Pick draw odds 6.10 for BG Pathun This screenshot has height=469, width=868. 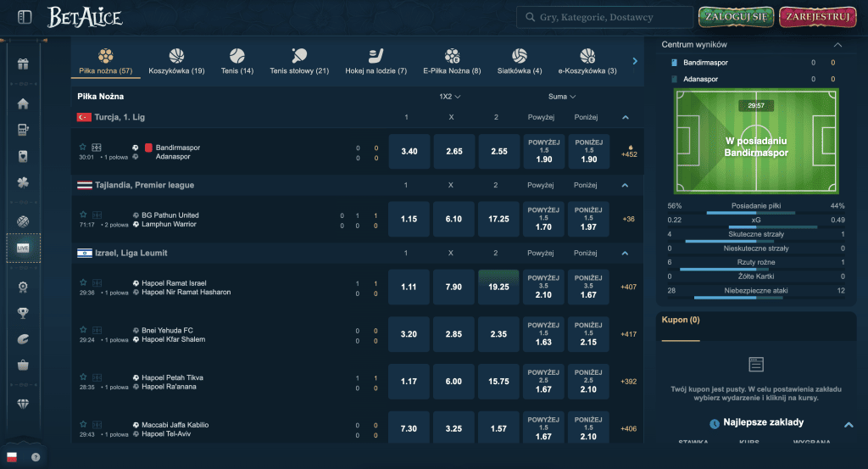click(x=453, y=219)
